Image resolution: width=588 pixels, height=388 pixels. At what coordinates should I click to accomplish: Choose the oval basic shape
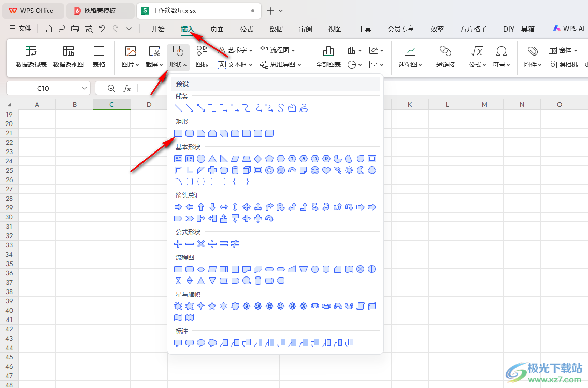click(201, 159)
